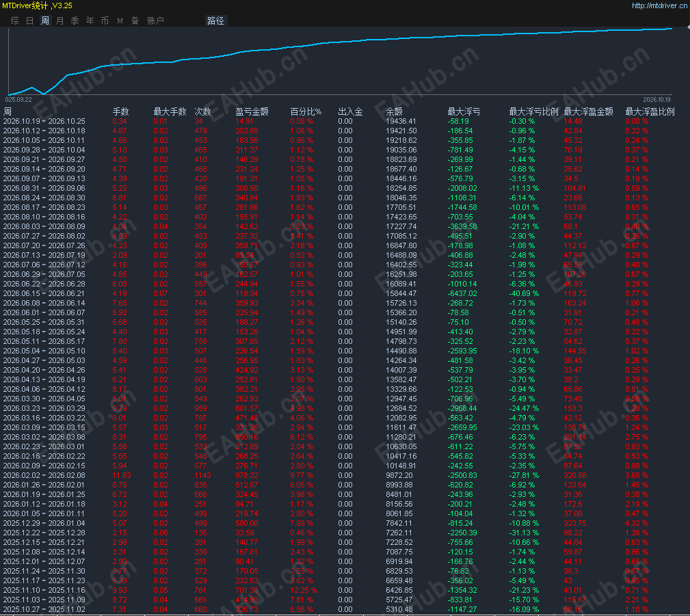
Task: Click balance value 19436.41
Action: 401,122
